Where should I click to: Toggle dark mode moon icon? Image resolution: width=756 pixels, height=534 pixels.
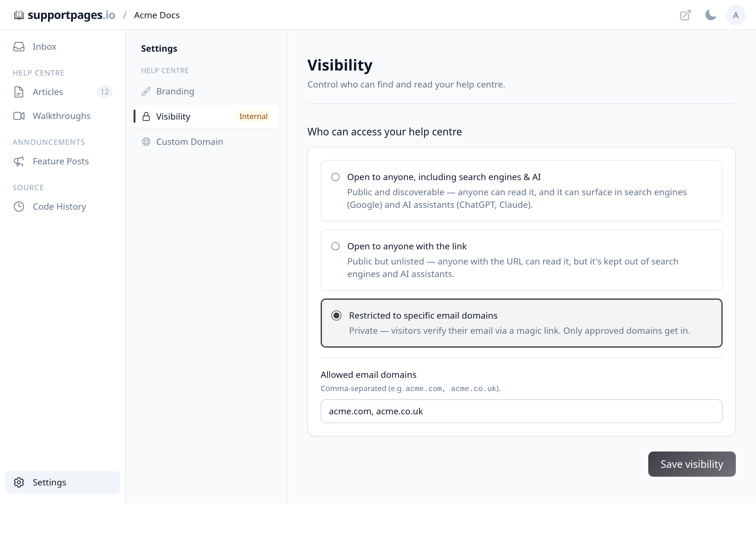pyautogui.click(x=711, y=15)
